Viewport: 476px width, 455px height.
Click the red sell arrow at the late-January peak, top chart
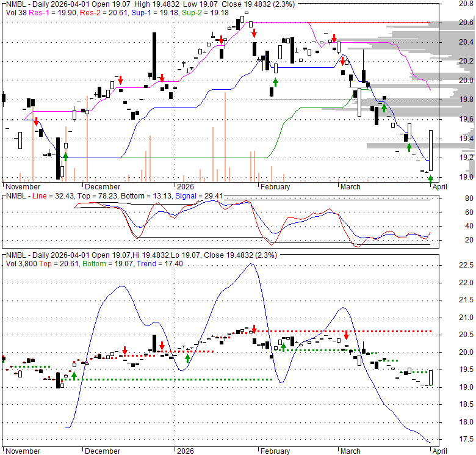click(254, 32)
